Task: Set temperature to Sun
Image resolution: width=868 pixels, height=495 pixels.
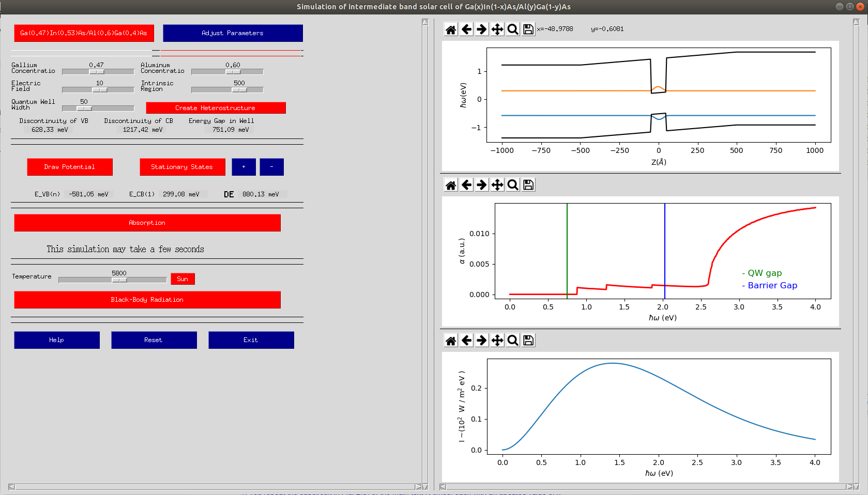Action: tap(182, 279)
